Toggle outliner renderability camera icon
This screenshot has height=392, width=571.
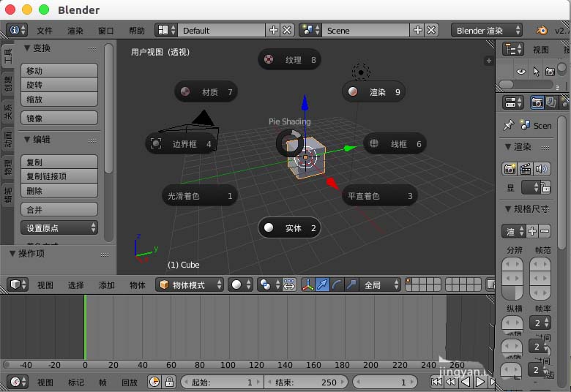pos(550,72)
